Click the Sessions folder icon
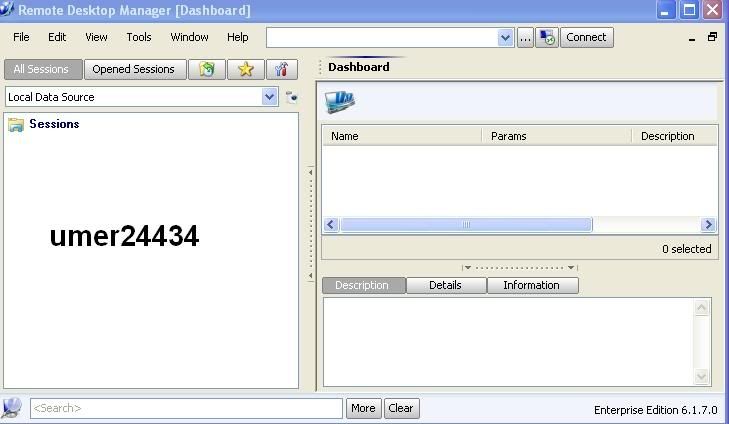Viewport: 729px width, 424px height. click(16, 125)
